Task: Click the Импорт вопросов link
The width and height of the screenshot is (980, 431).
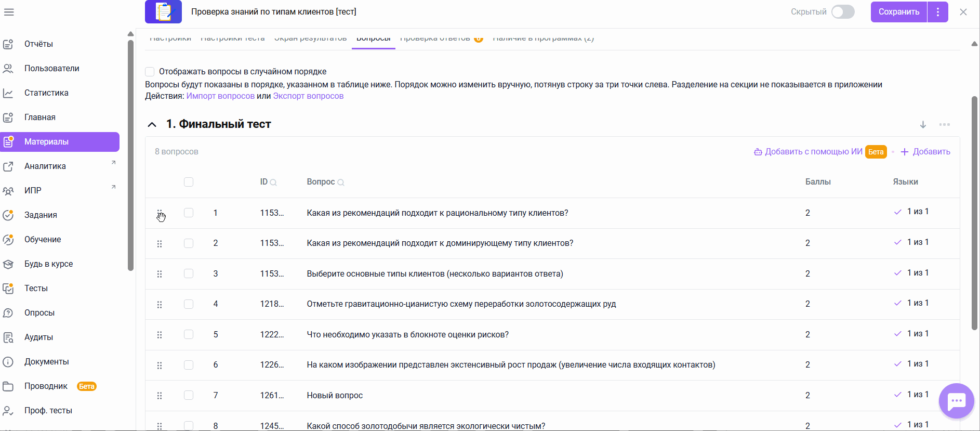Action: (x=220, y=96)
